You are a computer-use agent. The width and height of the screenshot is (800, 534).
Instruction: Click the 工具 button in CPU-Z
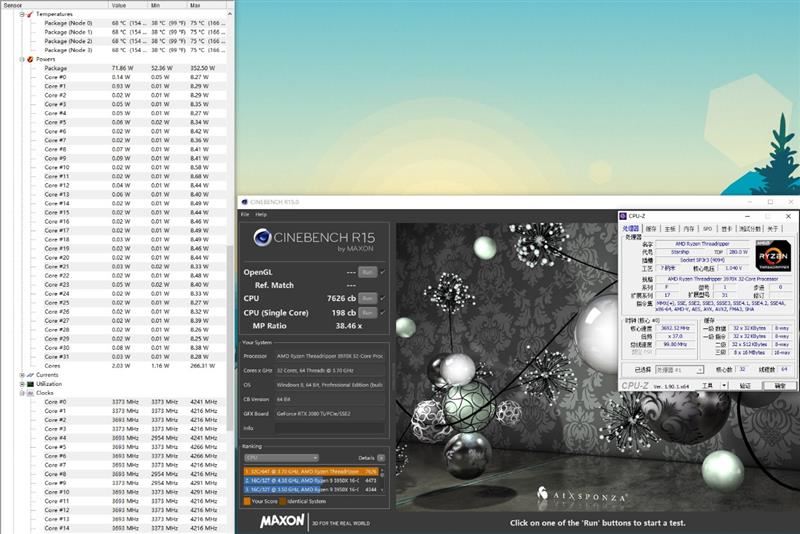click(x=707, y=386)
